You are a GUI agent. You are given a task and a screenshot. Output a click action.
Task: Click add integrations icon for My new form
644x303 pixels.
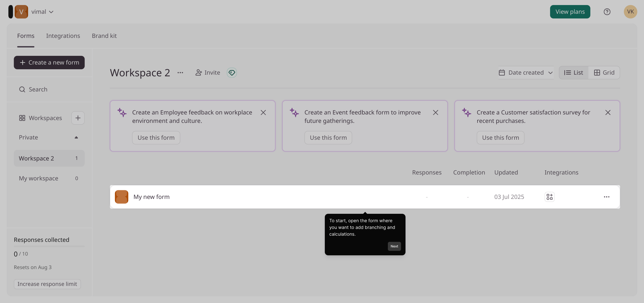point(550,197)
